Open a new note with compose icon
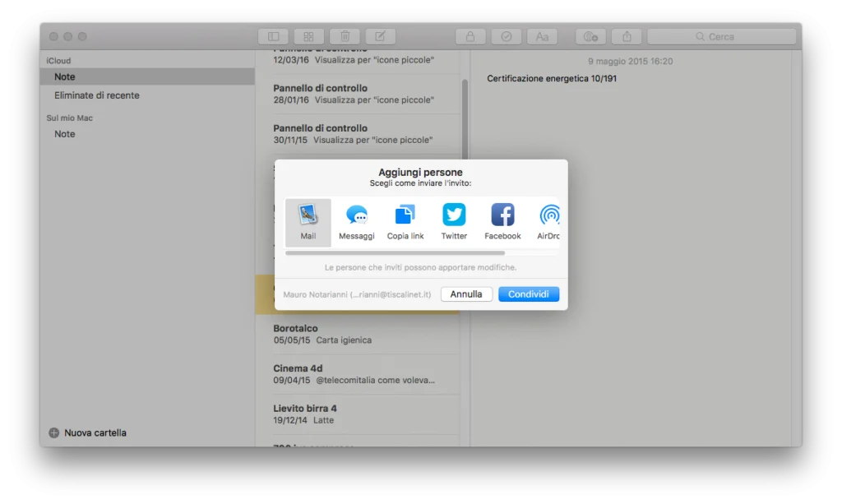842x504 pixels. click(x=380, y=35)
